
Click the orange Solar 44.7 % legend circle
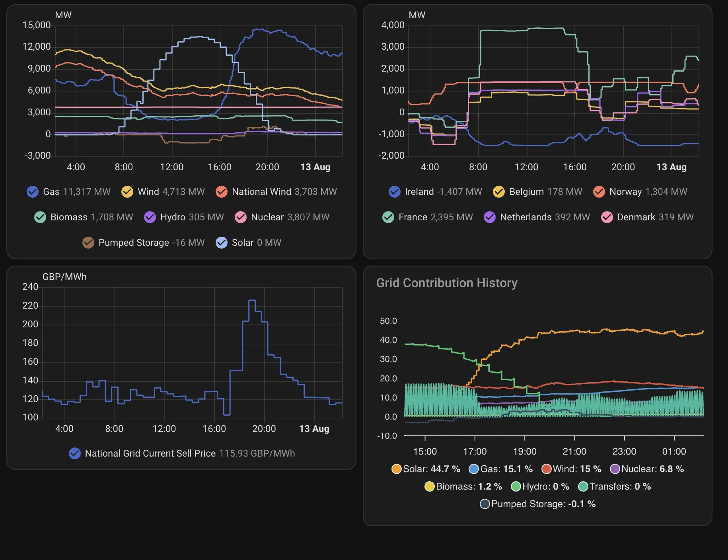[x=397, y=469]
